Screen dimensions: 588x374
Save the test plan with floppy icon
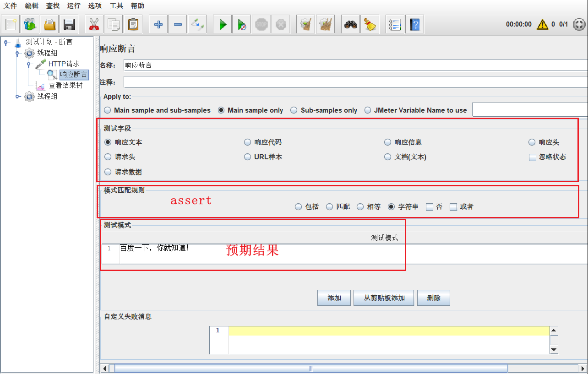pyautogui.click(x=69, y=24)
